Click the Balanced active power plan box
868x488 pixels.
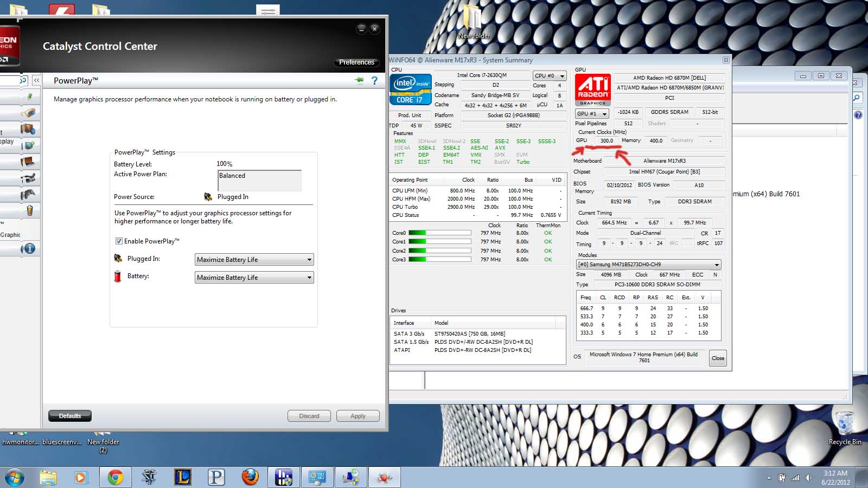pyautogui.click(x=259, y=181)
